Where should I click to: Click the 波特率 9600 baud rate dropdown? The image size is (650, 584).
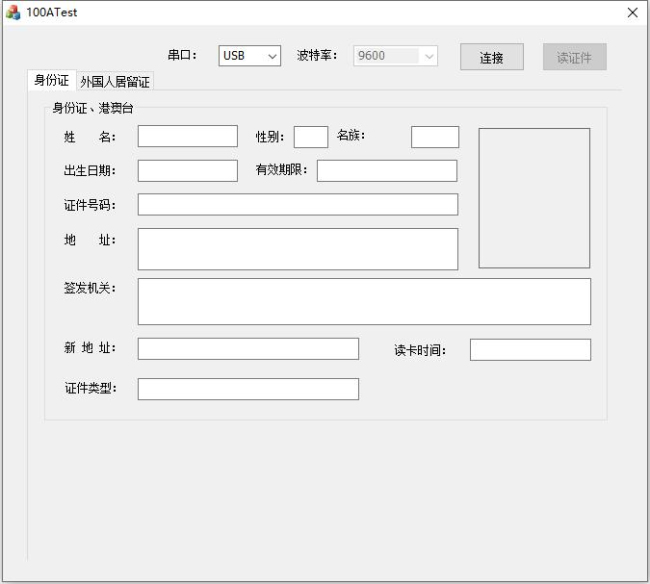tap(396, 56)
